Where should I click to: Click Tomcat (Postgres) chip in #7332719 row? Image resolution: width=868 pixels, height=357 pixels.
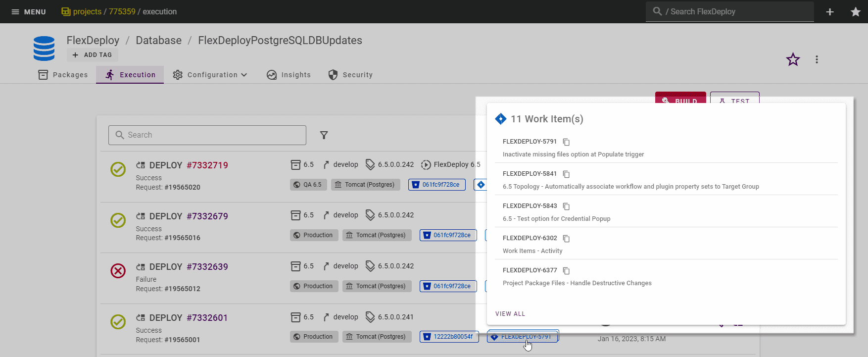tap(366, 185)
